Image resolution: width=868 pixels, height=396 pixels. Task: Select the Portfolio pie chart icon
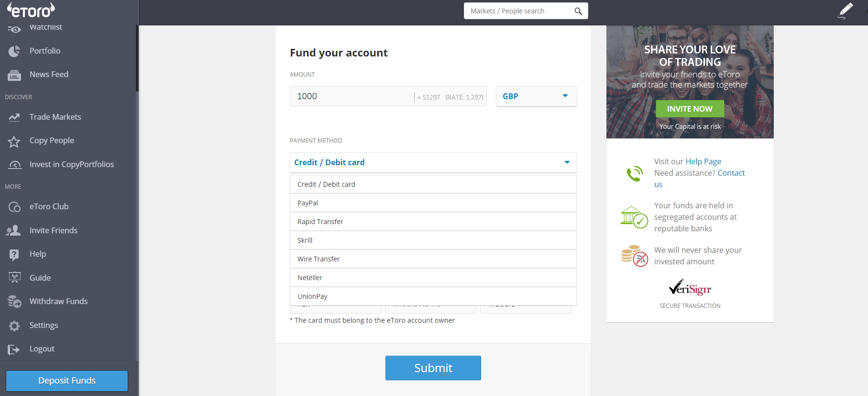tap(14, 51)
